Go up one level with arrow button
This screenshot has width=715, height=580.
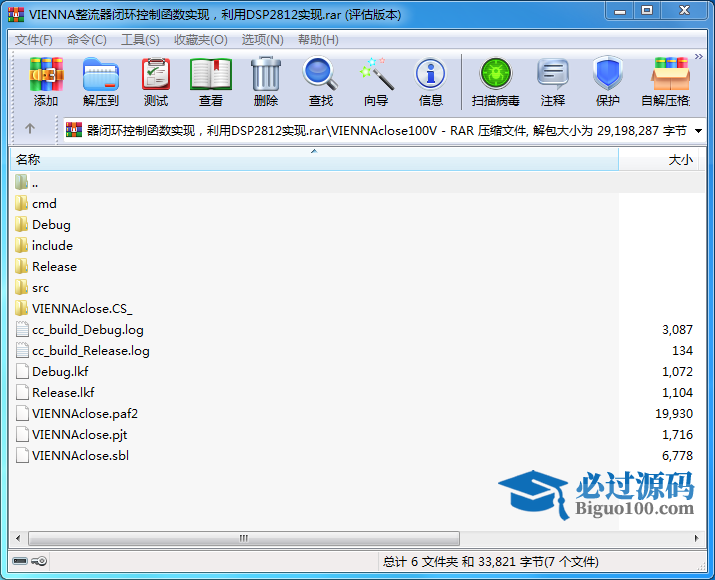click(x=30, y=129)
